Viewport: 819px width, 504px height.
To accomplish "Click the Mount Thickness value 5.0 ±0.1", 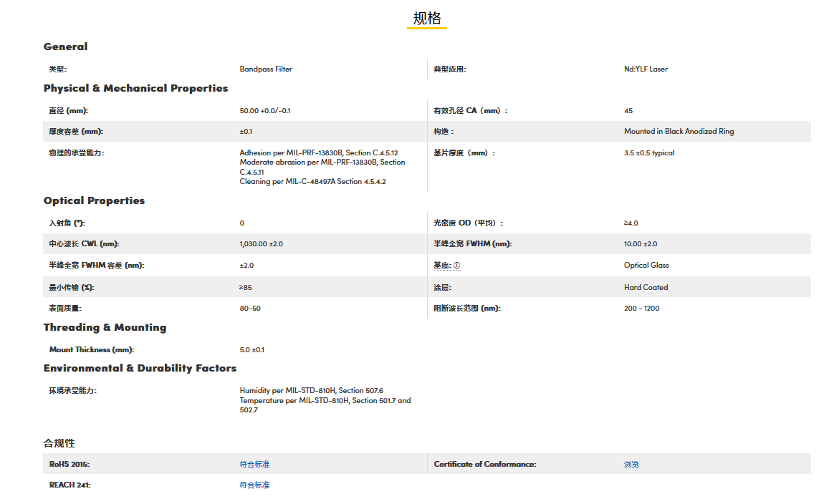I will click(x=252, y=350).
